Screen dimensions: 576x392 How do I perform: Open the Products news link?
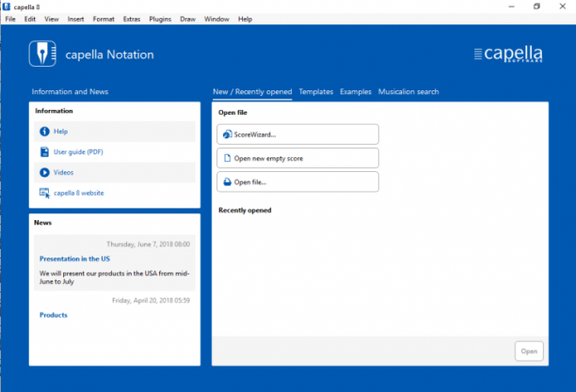(54, 315)
